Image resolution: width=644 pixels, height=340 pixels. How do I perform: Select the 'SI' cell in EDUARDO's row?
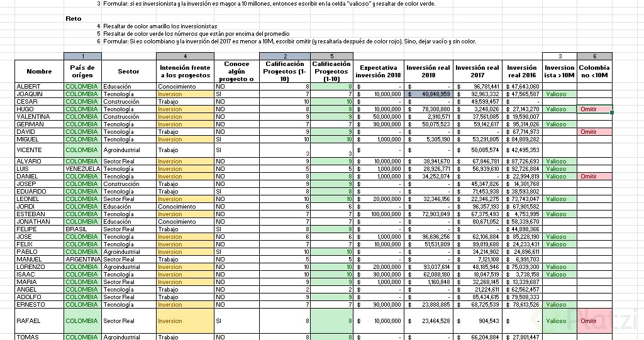pos(236,191)
